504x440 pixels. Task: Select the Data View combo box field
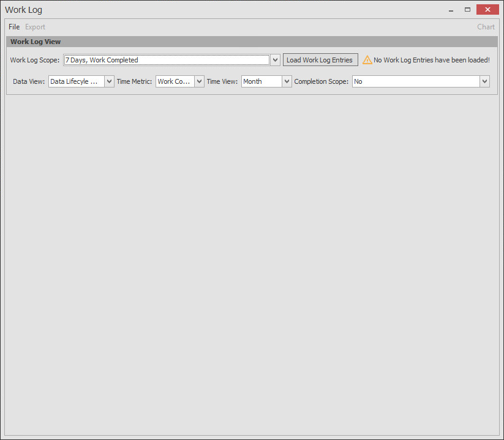point(77,81)
